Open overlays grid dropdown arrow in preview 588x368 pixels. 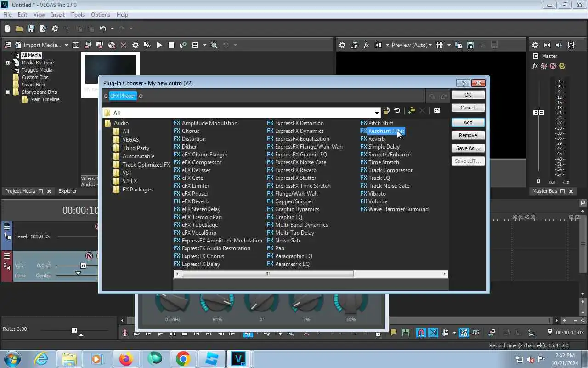[x=449, y=45]
